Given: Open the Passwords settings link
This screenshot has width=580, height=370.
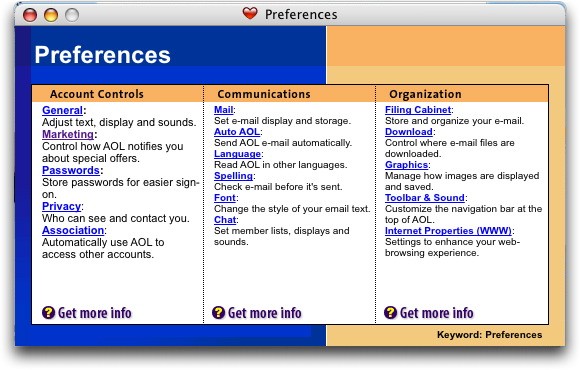Looking at the screenshot, I should coord(71,170).
